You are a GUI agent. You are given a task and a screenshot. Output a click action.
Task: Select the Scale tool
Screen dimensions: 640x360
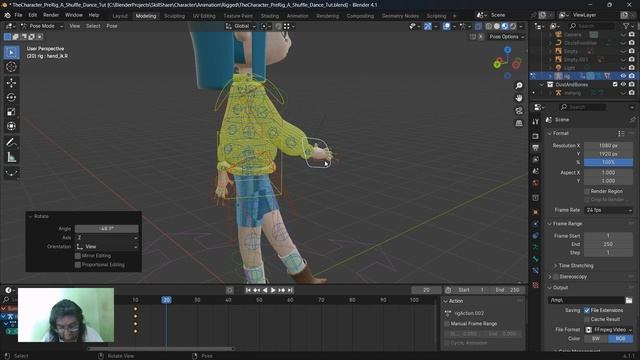(11, 112)
